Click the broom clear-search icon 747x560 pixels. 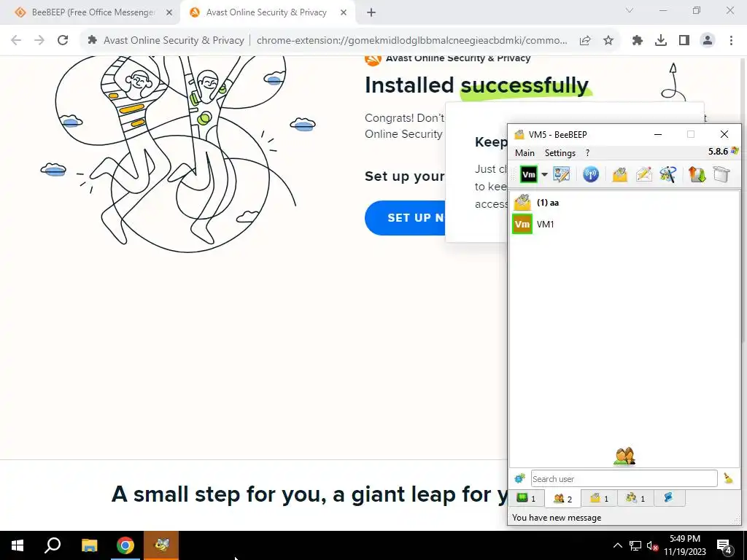point(728,478)
